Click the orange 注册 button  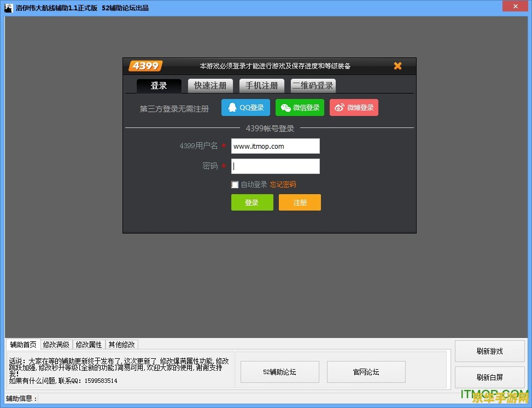tap(300, 203)
